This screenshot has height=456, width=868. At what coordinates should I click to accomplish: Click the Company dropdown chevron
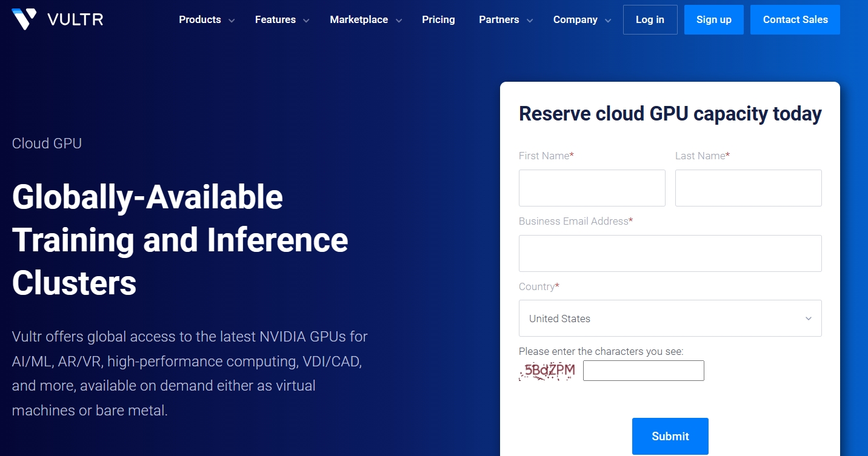(x=608, y=20)
